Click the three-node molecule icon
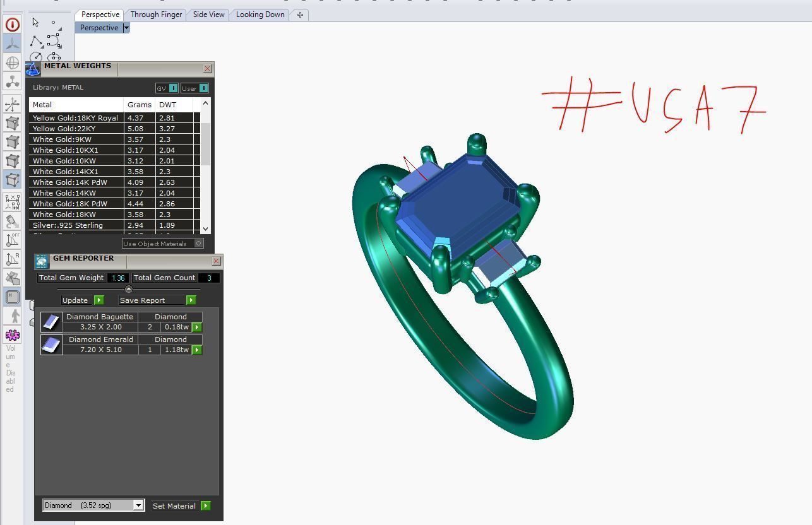812x525 pixels. click(12, 81)
